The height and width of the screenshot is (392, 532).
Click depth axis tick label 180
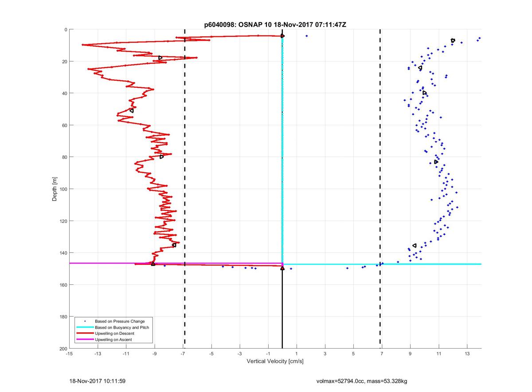point(63,317)
